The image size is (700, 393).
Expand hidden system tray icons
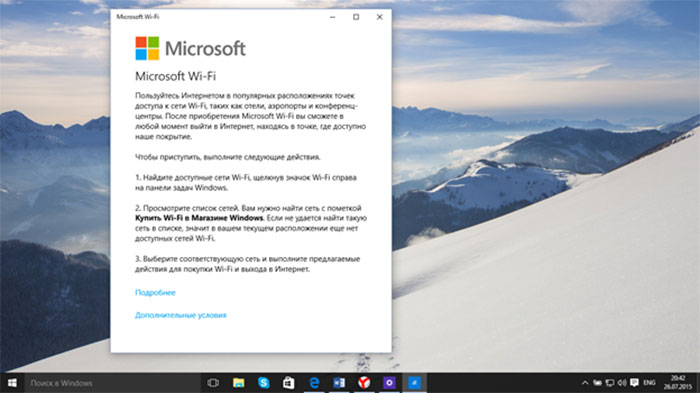click(585, 383)
